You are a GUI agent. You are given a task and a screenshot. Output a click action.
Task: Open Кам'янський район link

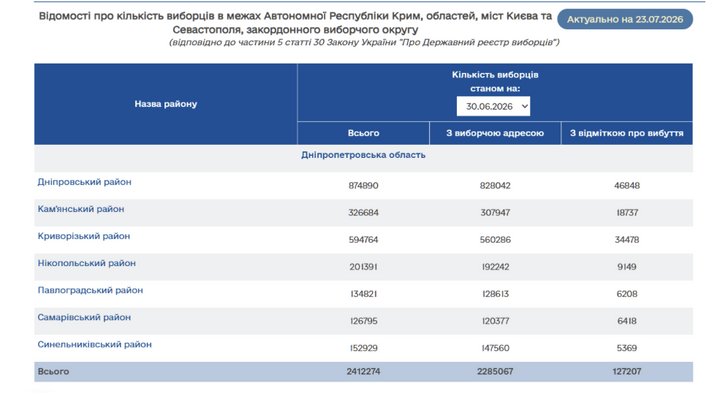pyautogui.click(x=81, y=209)
